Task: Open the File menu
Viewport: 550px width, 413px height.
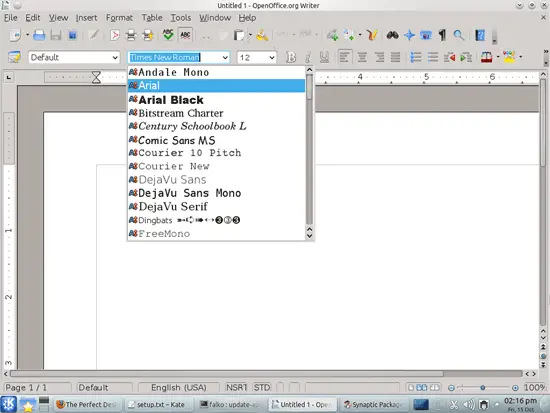Action: tap(11, 18)
